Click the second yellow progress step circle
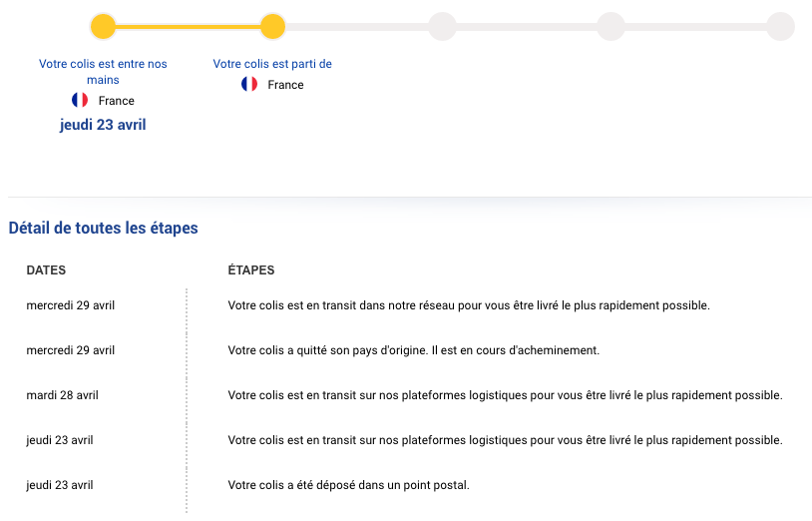 click(x=272, y=26)
